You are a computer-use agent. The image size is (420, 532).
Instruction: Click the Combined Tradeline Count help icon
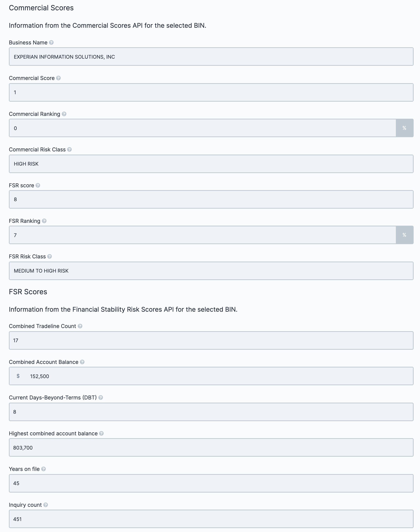(80, 326)
